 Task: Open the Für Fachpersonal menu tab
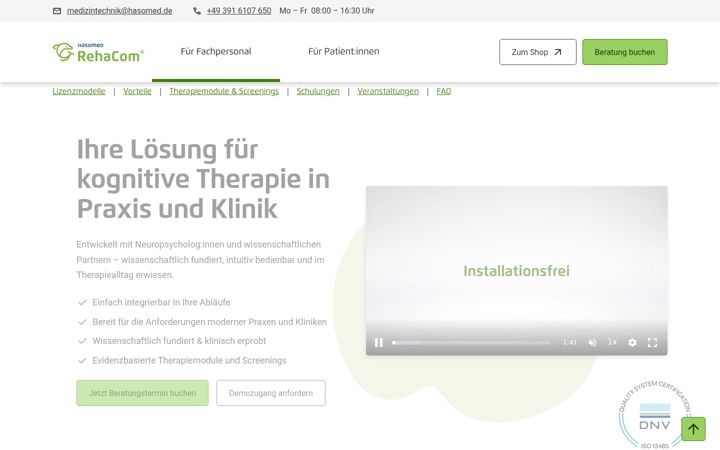click(x=216, y=51)
